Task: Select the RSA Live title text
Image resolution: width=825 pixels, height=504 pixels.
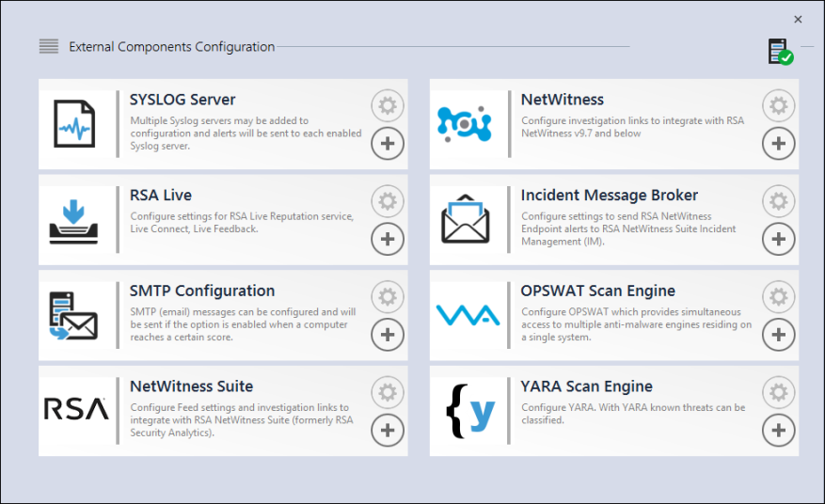Action: 161,196
